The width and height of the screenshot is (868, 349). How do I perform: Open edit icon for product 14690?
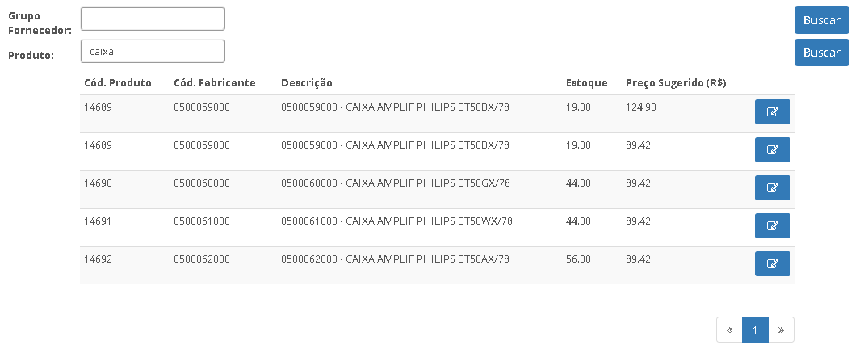click(772, 187)
